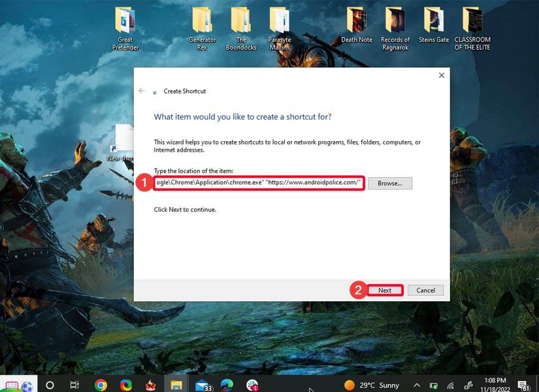Open CLASSROOM OF THE ELITE folder

(472, 29)
